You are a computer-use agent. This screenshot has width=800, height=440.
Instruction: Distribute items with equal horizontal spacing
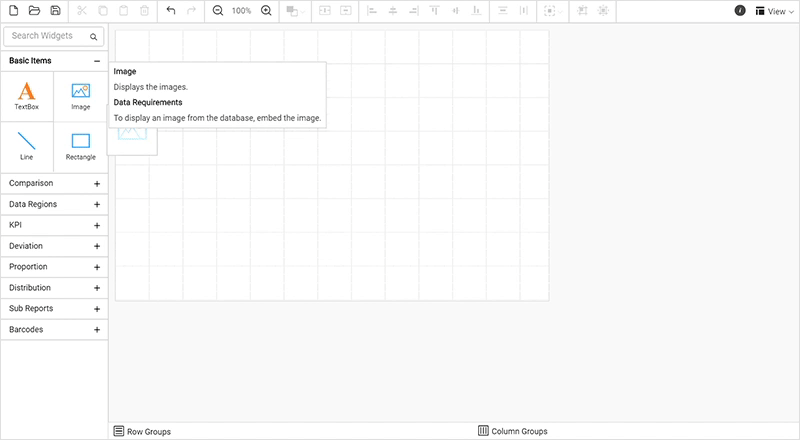(523, 11)
